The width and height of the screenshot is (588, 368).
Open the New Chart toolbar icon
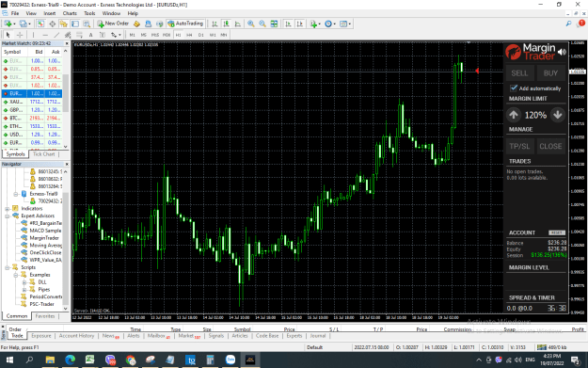pos(8,24)
